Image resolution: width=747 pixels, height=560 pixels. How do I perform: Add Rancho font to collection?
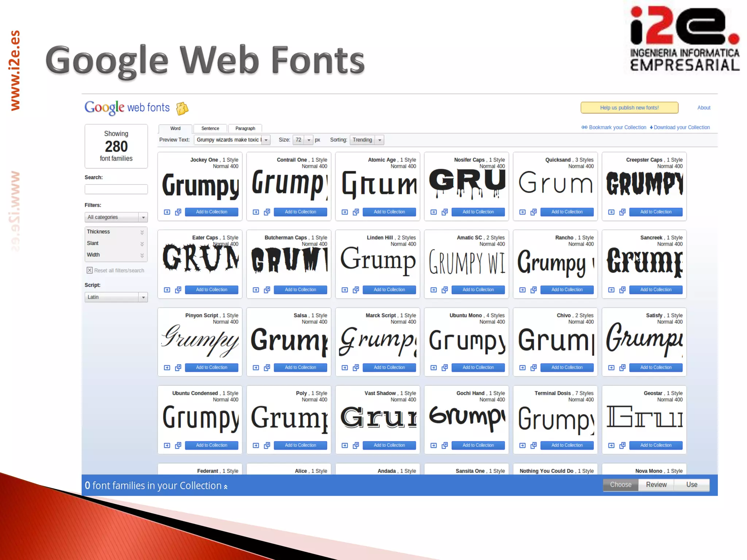(x=567, y=290)
